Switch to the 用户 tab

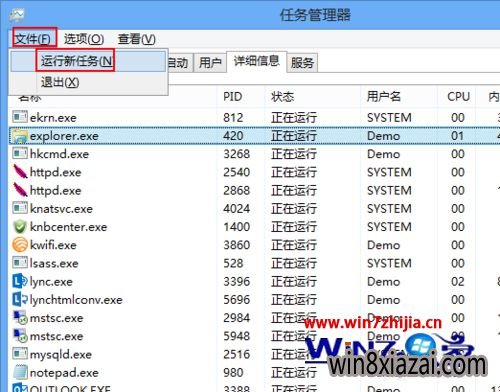click(210, 63)
